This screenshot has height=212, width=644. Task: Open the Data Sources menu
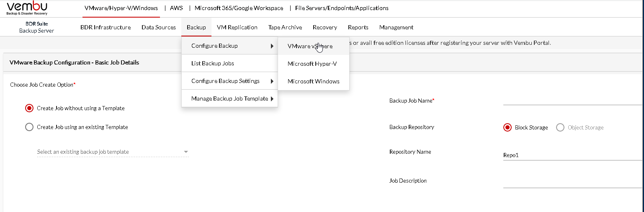pos(159,27)
